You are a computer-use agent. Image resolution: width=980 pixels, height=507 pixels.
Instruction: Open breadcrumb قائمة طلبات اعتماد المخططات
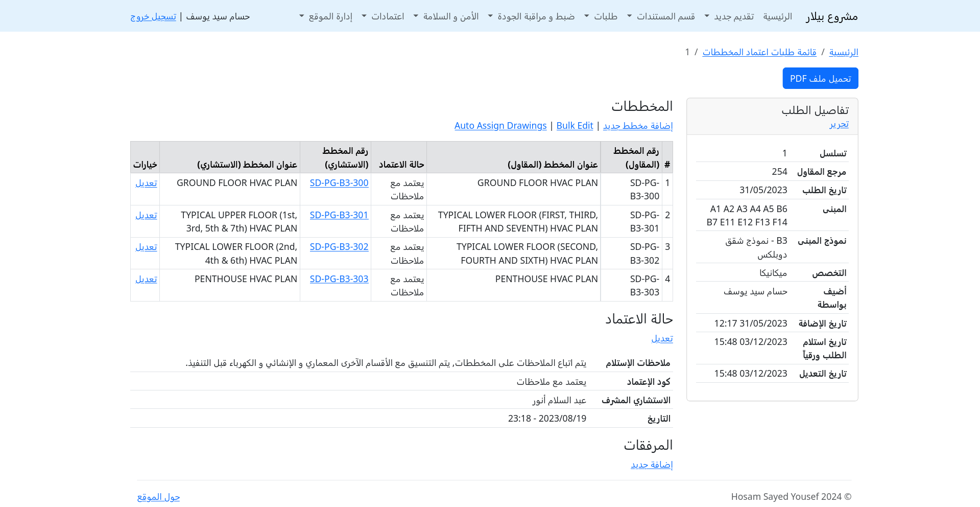(x=759, y=52)
